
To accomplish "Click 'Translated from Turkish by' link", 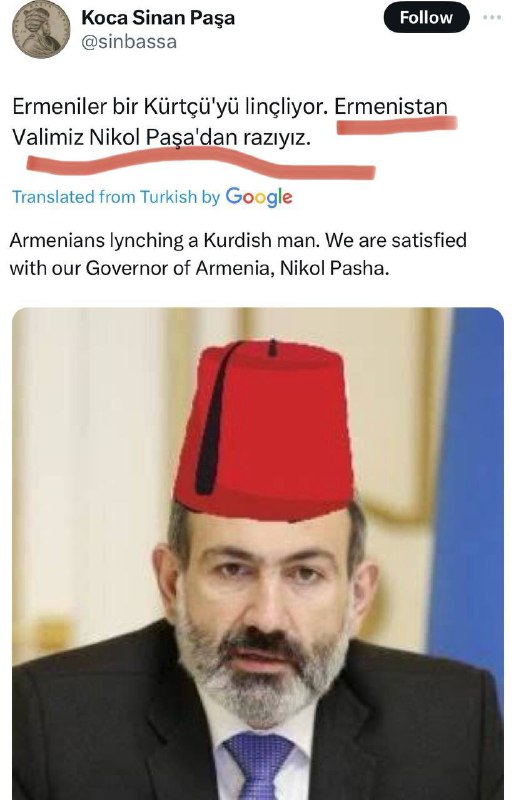I will pyautogui.click(x=116, y=197).
